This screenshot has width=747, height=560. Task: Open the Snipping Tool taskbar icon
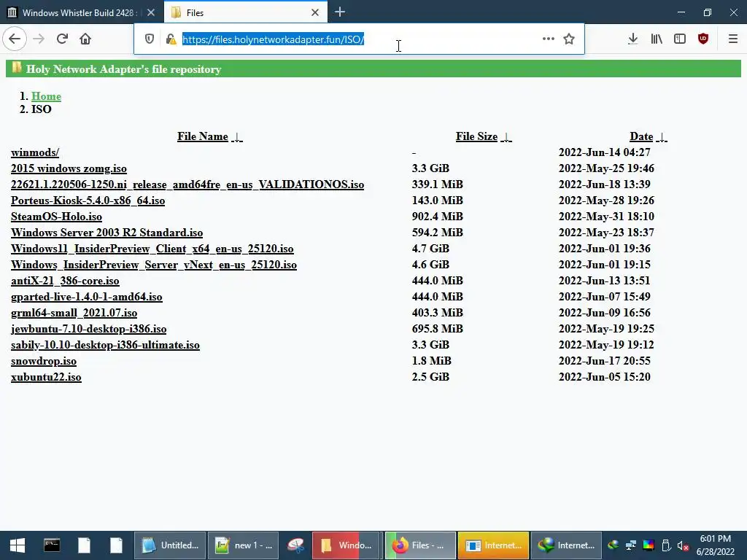tap(295, 545)
